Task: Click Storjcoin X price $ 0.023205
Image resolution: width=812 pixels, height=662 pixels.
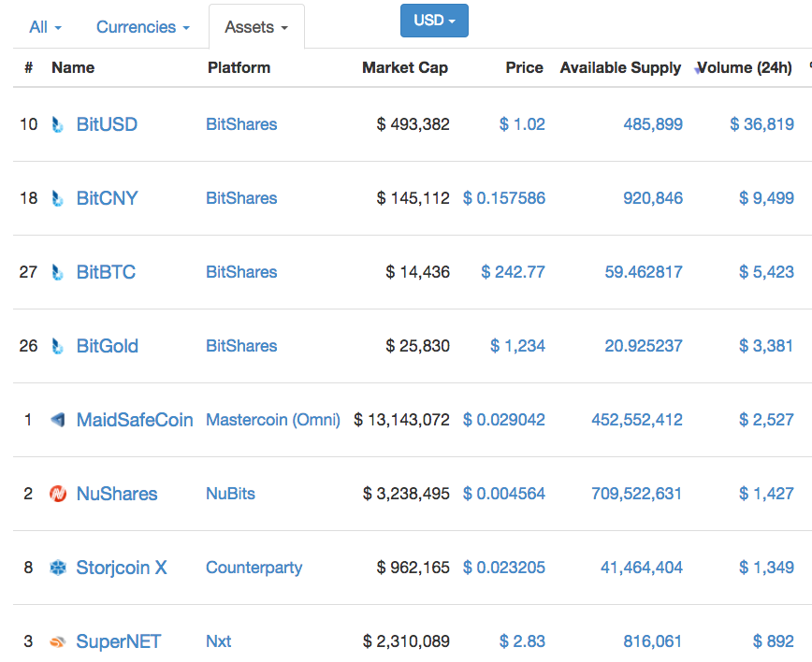Action: (x=504, y=568)
